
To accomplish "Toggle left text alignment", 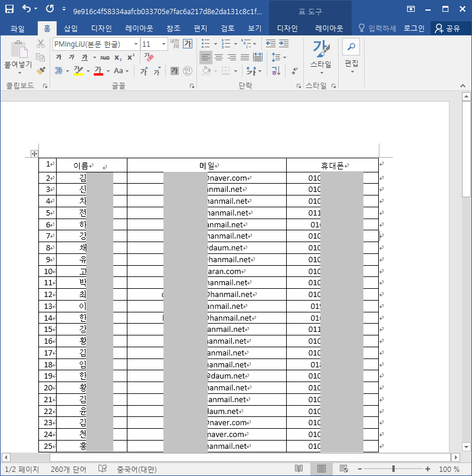I will click(206, 57).
